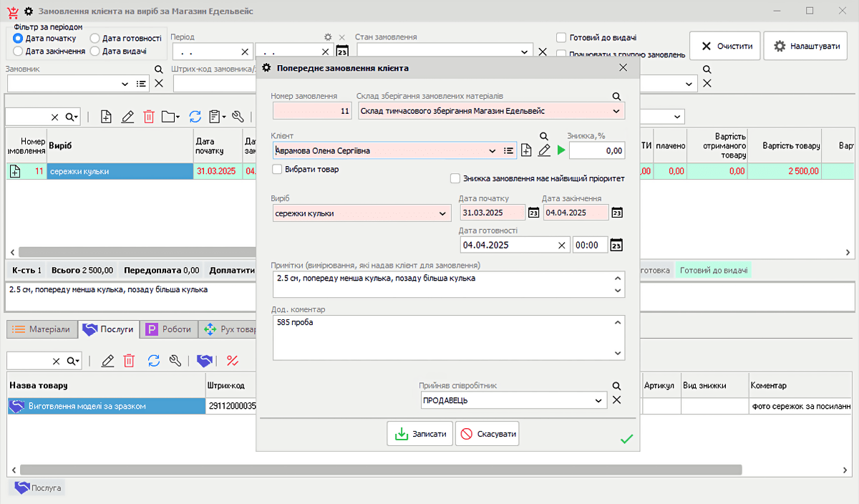Select the Дата готовності radio button
This screenshot has width=859, height=504.
[x=94, y=39]
